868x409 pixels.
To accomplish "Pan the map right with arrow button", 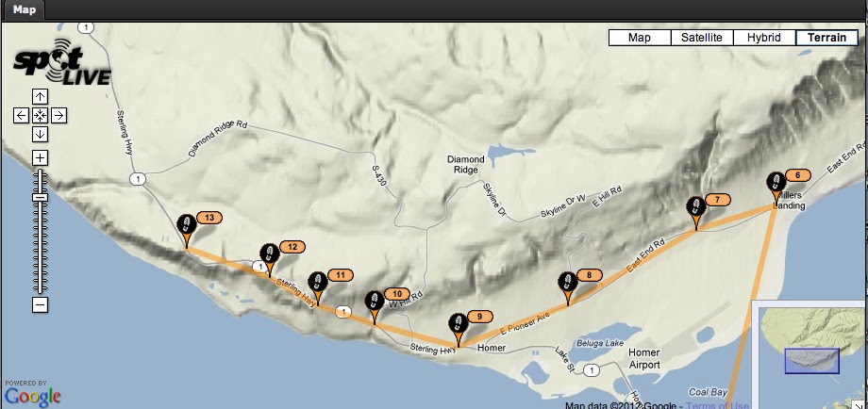I will (x=58, y=116).
